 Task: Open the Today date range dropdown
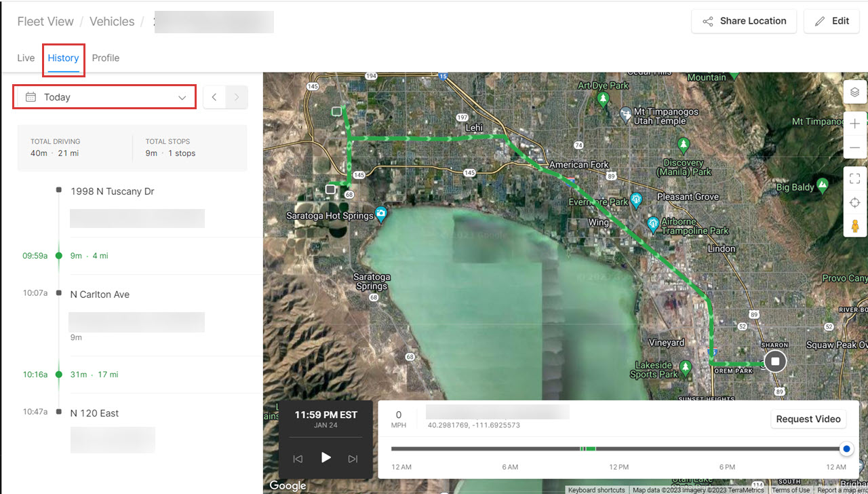105,97
